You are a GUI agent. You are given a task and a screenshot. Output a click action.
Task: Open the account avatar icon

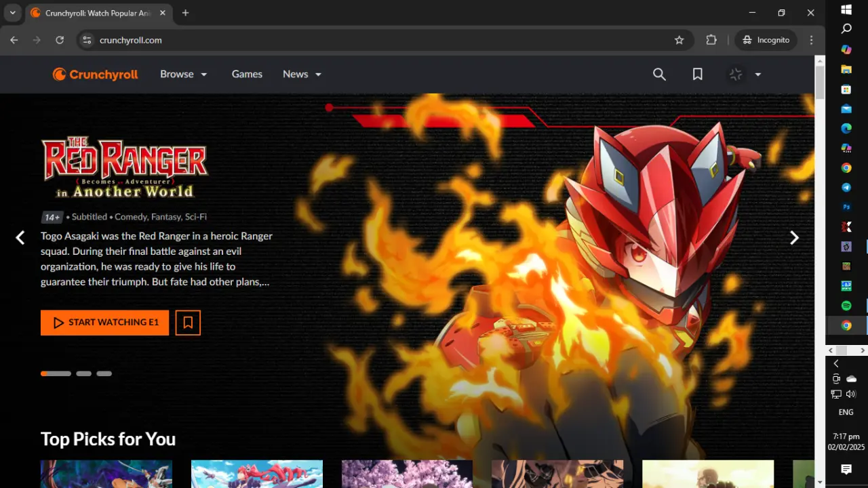point(736,75)
